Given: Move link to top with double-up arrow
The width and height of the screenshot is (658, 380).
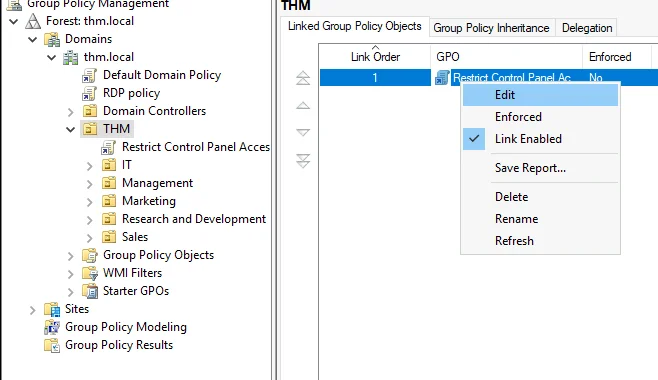Looking at the screenshot, I should [303, 78].
